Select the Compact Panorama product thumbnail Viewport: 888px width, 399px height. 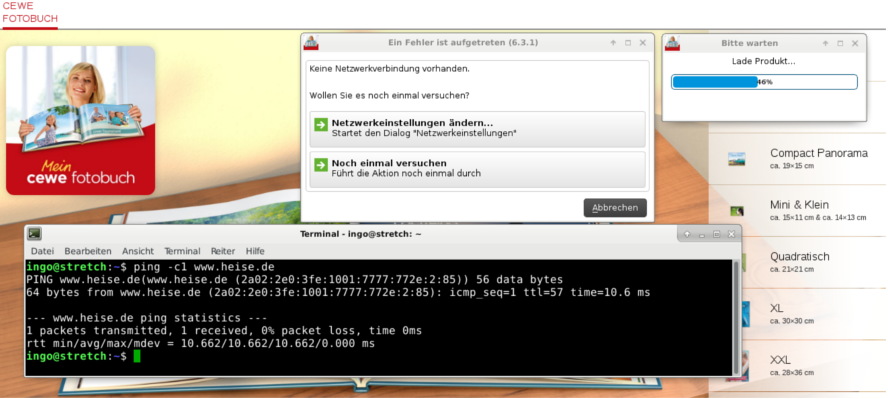coord(736,159)
